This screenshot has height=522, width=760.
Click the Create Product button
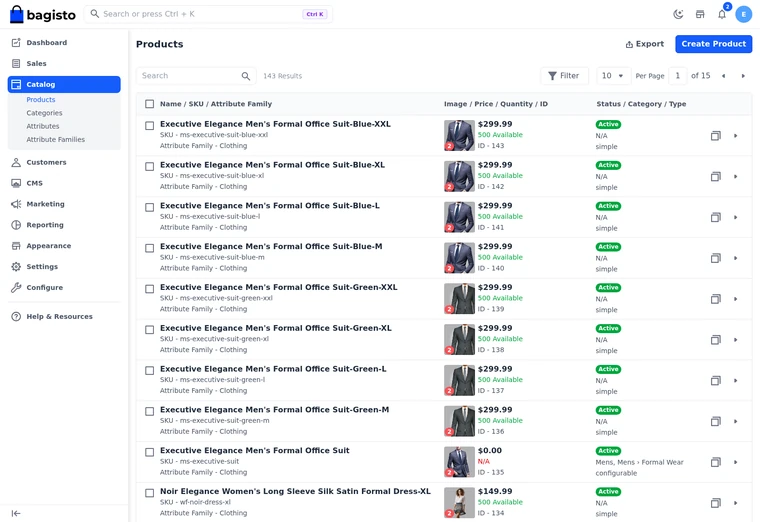point(713,44)
